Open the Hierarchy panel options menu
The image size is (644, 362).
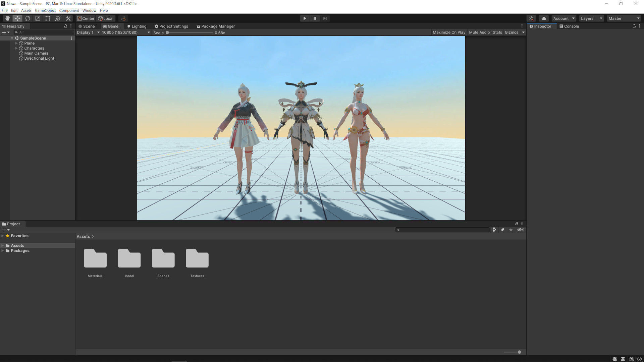(71, 26)
